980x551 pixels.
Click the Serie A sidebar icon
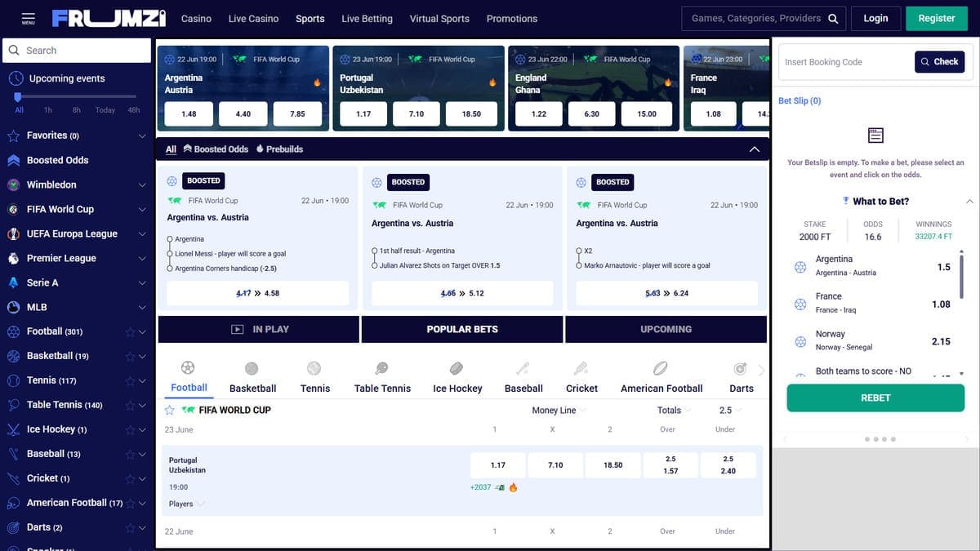click(x=13, y=282)
